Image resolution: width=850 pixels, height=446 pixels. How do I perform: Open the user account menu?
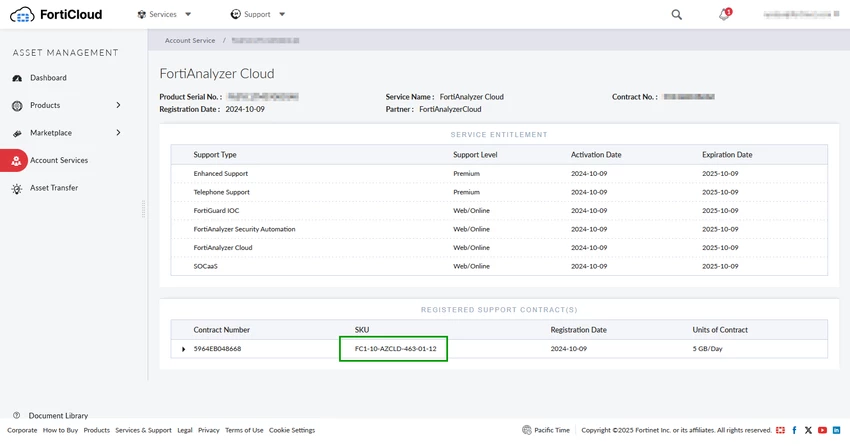coord(801,14)
